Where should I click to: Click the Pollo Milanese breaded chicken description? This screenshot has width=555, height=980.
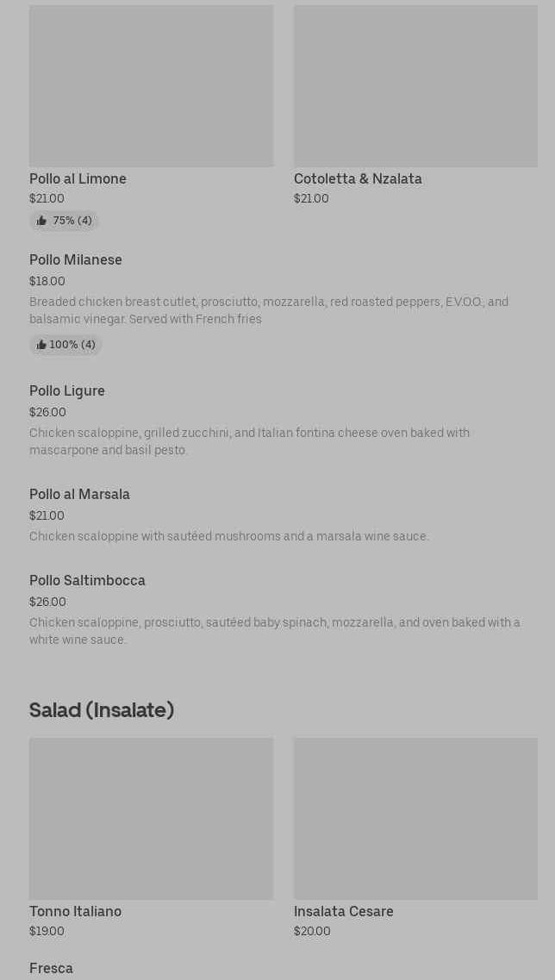(268, 310)
